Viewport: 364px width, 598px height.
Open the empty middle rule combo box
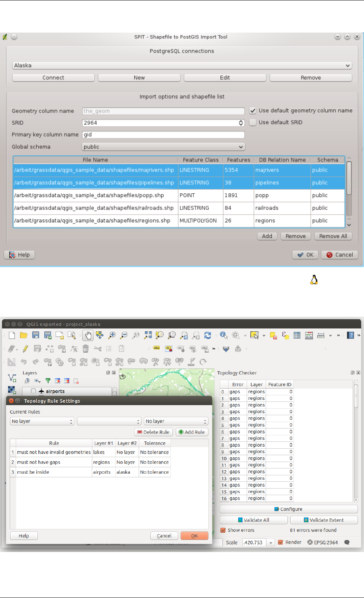click(109, 421)
